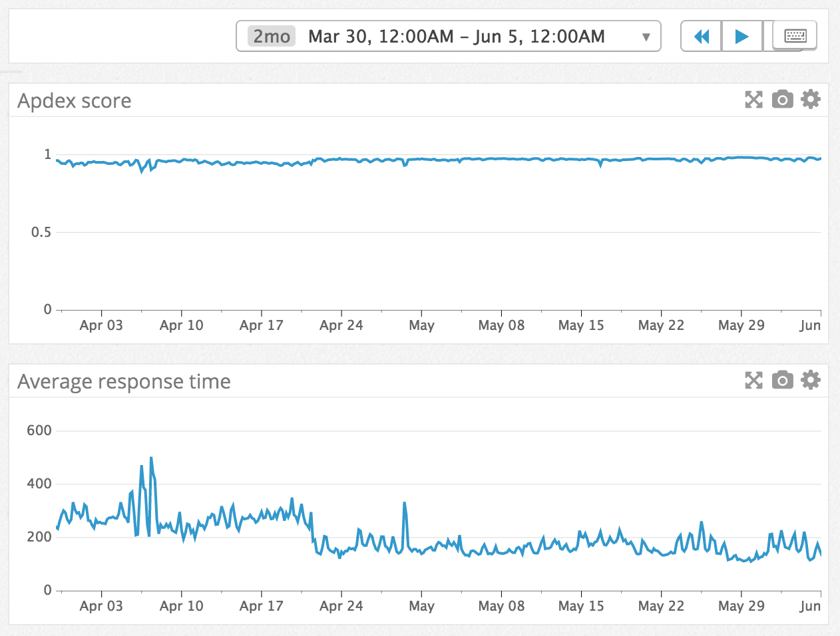Click the Mar 30 – Jun 5 date range field
This screenshot has width=840, height=636.
click(x=459, y=35)
